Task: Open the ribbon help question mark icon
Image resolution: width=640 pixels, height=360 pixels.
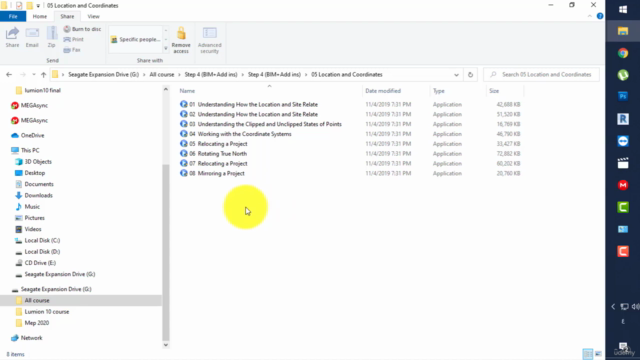Action: coord(600,16)
